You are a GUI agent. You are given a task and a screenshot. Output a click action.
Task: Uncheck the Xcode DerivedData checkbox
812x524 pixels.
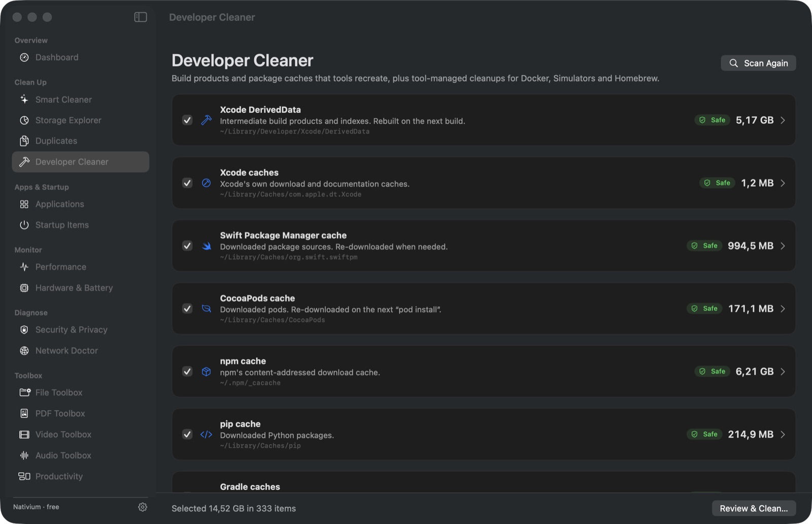[x=187, y=120]
